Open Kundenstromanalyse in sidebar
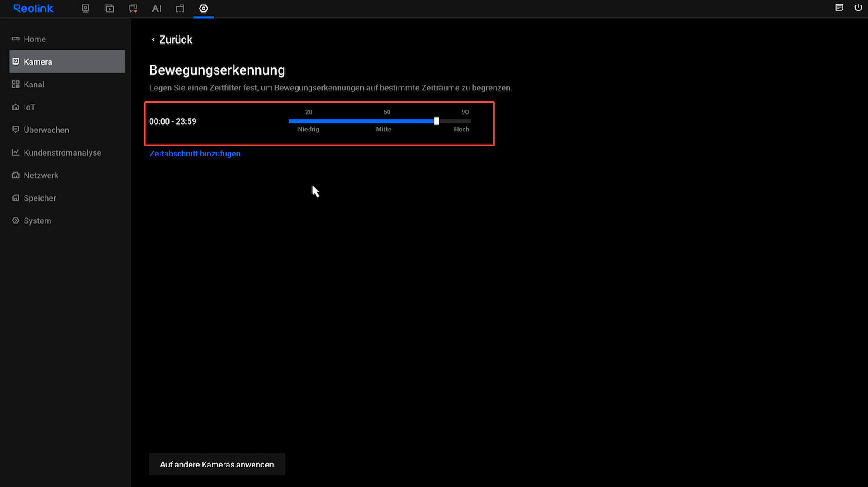868x487 pixels. (x=67, y=153)
